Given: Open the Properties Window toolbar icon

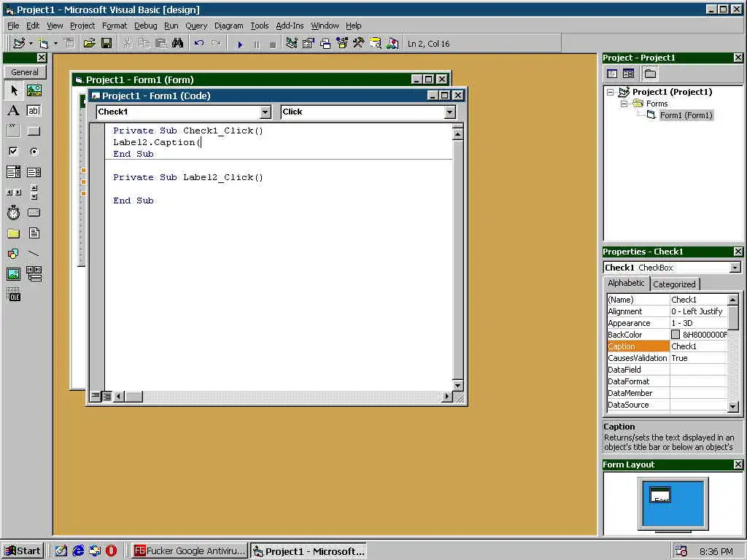Looking at the screenshot, I should [x=309, y=43].
